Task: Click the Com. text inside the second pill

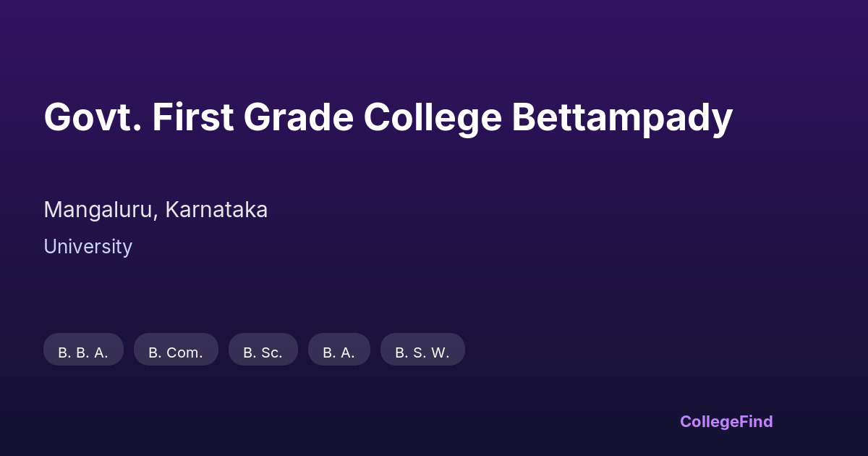Action: (x=184, y=352)
